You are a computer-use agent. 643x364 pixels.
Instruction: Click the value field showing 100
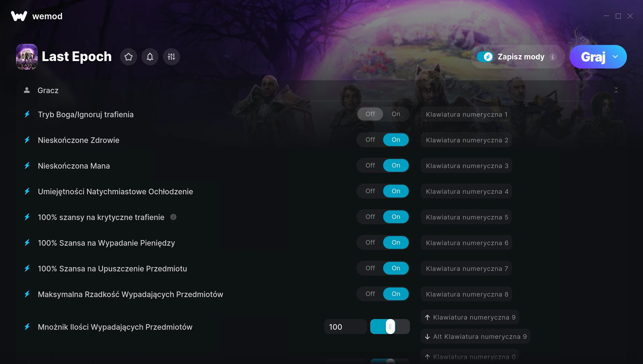[346, 327]
